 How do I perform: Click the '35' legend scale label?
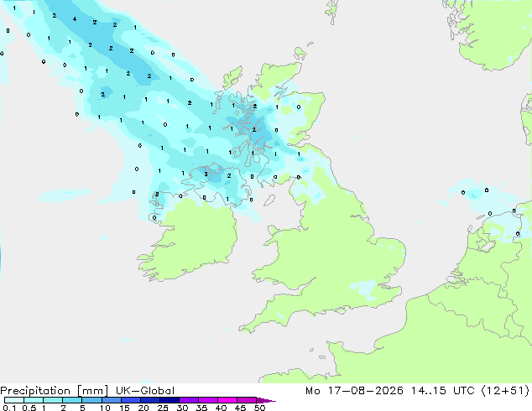201,408
